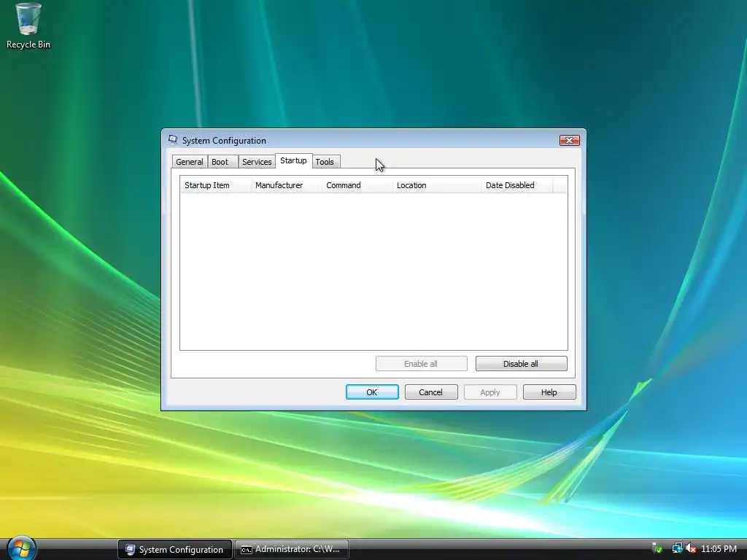Image resolution: width=747 pixels, height=560 pixels.
Task: Close the System Configuration dialog
Action: (x=569, y=140)
